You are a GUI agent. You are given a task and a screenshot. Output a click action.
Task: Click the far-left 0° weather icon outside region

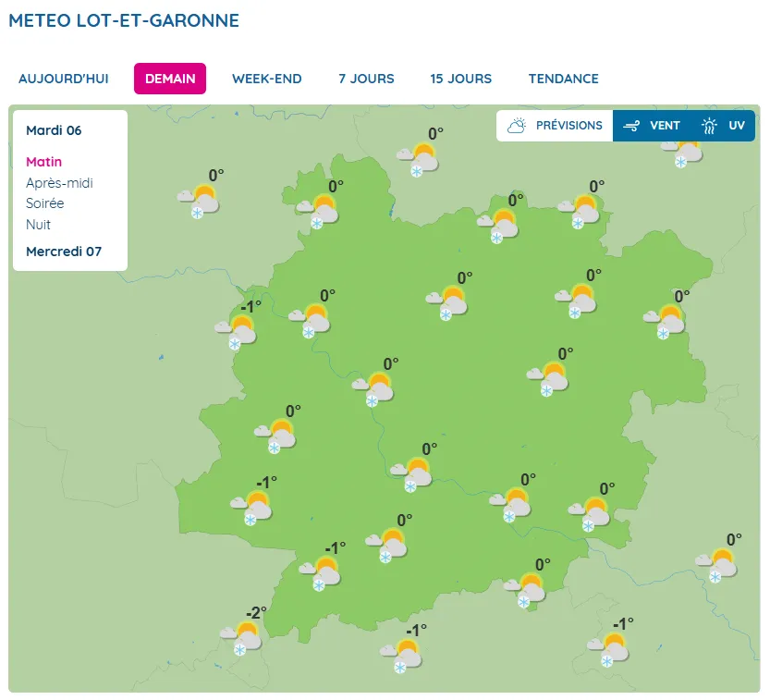[x=202, y=200]
